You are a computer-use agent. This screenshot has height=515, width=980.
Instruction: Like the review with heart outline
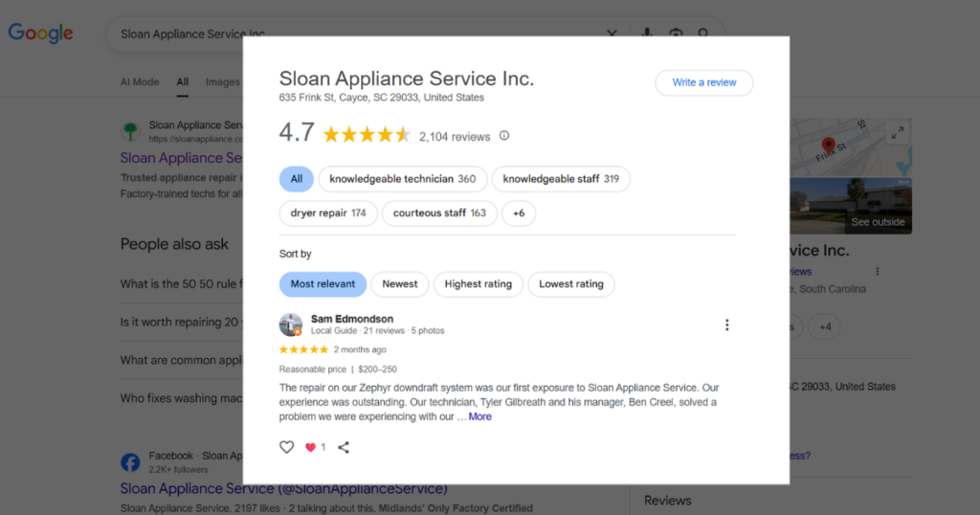click(286, 447)
